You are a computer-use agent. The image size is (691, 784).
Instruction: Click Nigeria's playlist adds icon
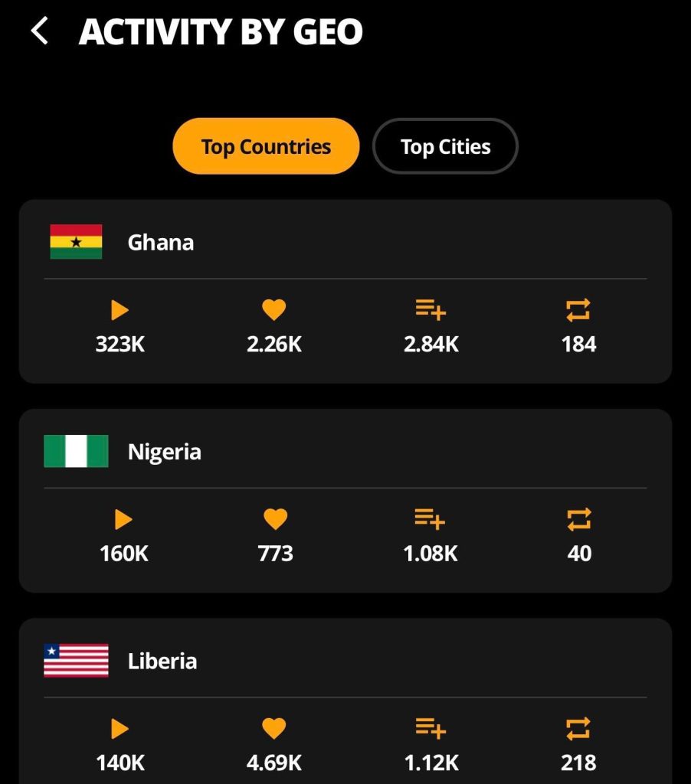point(431,520)
